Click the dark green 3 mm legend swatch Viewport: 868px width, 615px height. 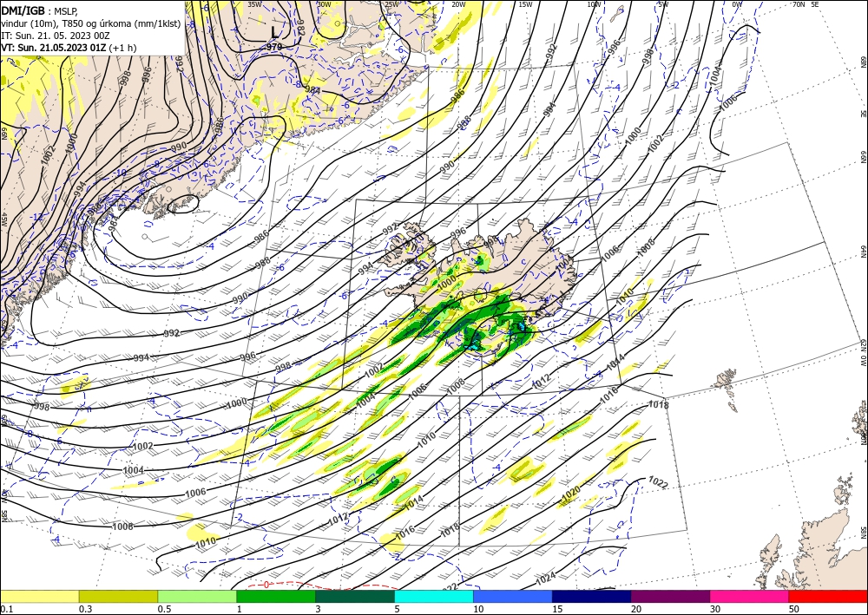click(355, 596)
